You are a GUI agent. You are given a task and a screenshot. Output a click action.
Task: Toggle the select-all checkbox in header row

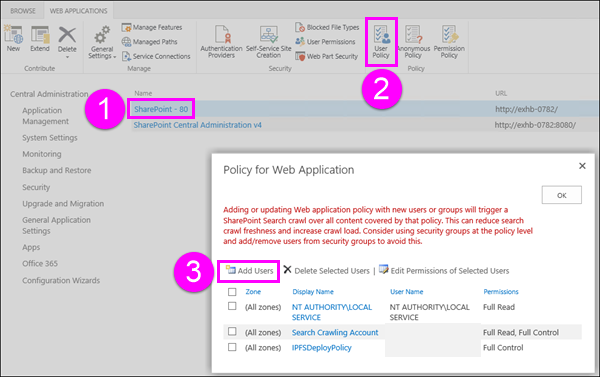point(232,292)
